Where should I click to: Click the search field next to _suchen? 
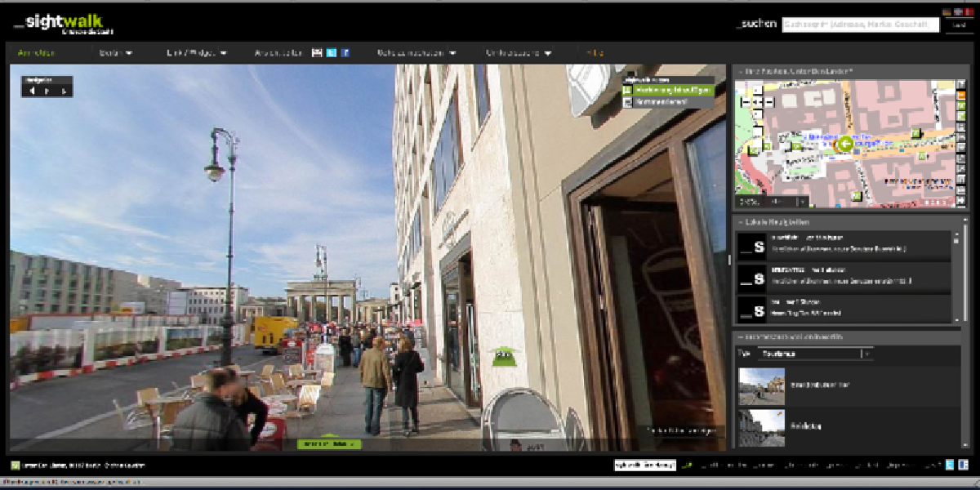click(861, 24)
